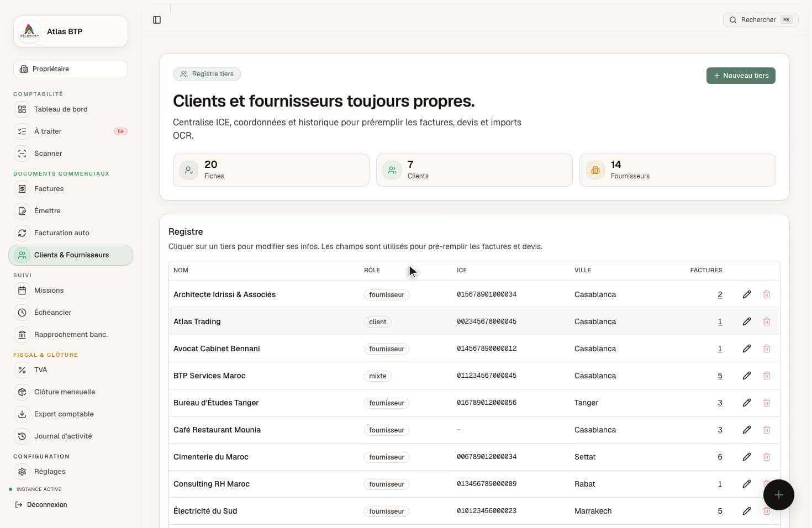Click the client role tag
Screen dimensions: 812x528
click(x=378, y=322)
